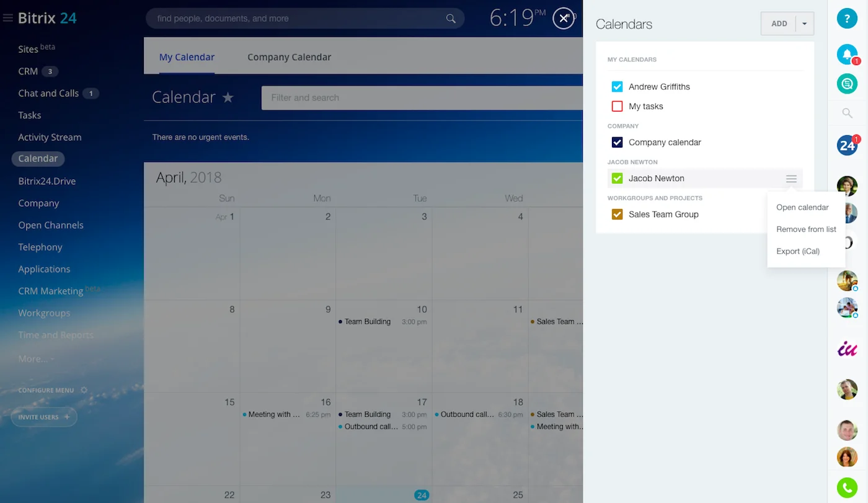Enable the My tasks calendar checkbox
This screenshot has height=503, width=868.
(617, 107)
